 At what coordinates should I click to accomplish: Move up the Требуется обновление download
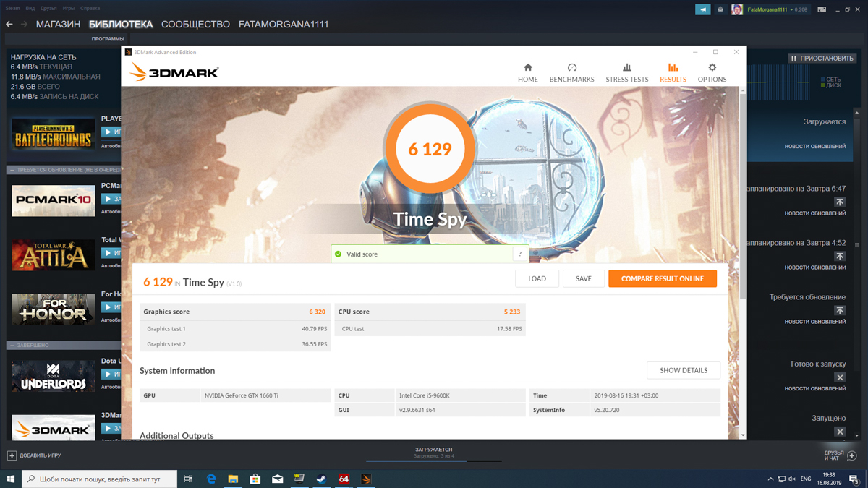click(840, 310)
